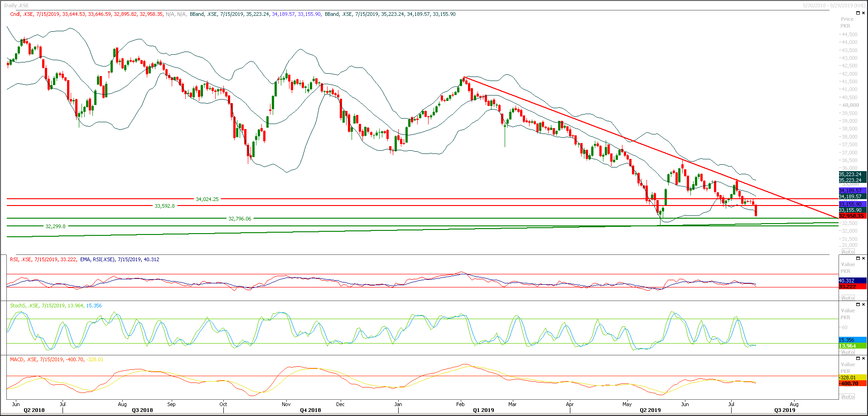This screenshot has height=416, width=868.
Task: Close the price chart pane
Action: (x=863, y=13)
